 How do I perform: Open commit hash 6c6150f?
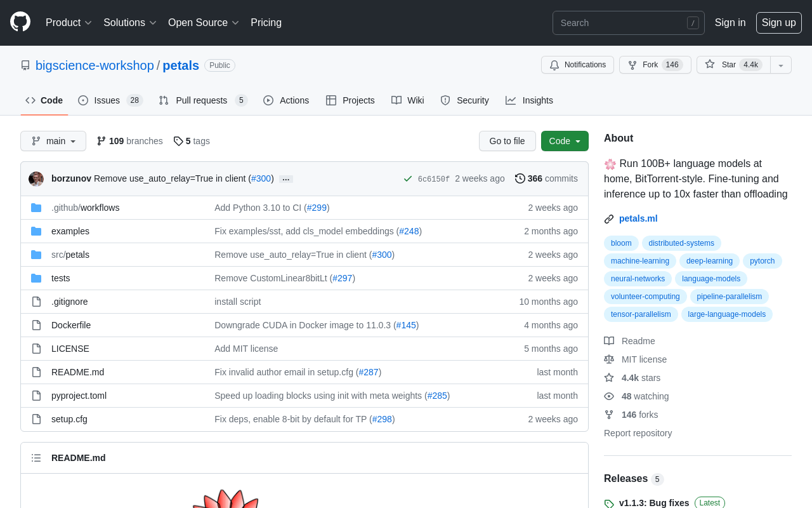(x=434, y=179)
